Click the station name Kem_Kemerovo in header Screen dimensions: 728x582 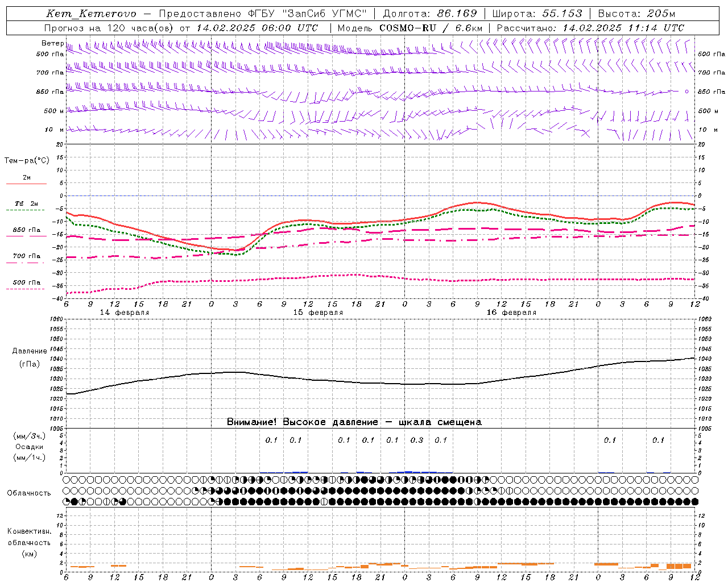(x=91, y=14)
